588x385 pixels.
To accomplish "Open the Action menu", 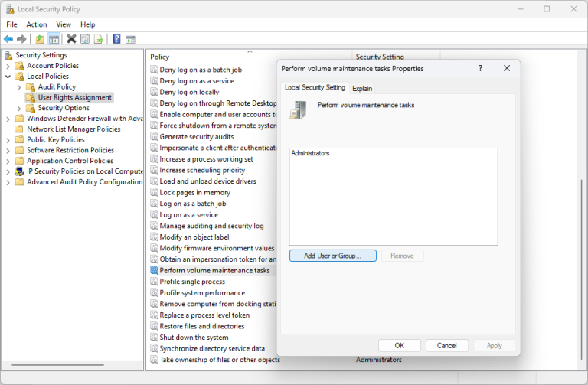I will click(x=37, y=24).
